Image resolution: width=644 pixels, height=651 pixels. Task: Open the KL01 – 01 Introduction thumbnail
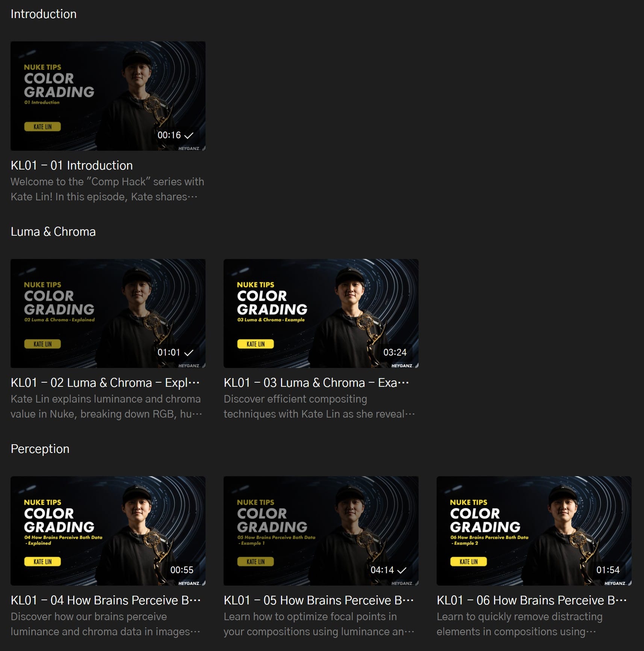click(x=108, y=96)
